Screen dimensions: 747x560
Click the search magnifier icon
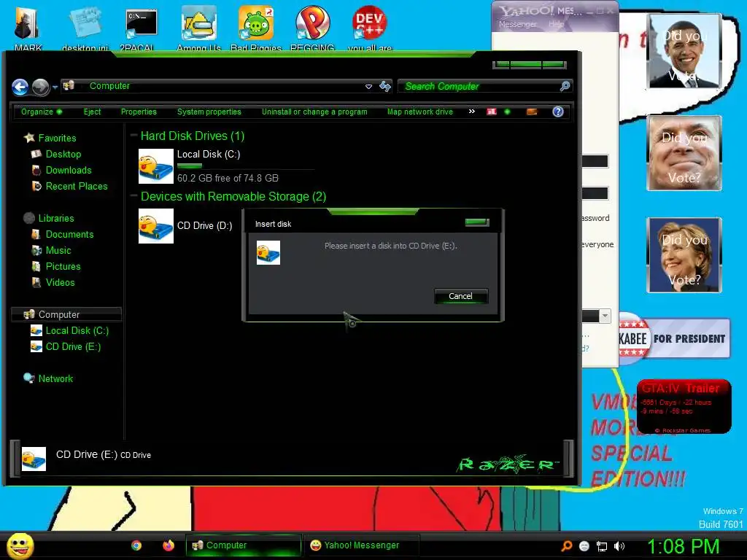coord(565,86)
